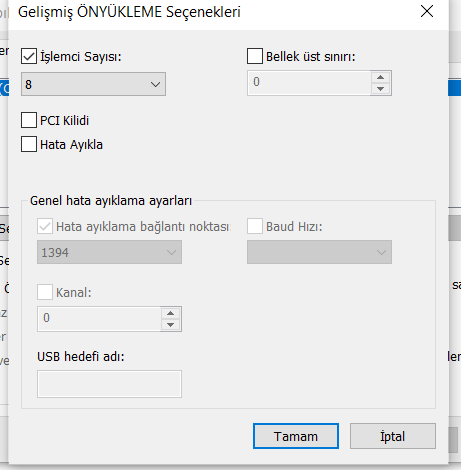Screen dimensions: 461x470
Task: Increase memory limit with up spinner arrow
Action: 381,77
